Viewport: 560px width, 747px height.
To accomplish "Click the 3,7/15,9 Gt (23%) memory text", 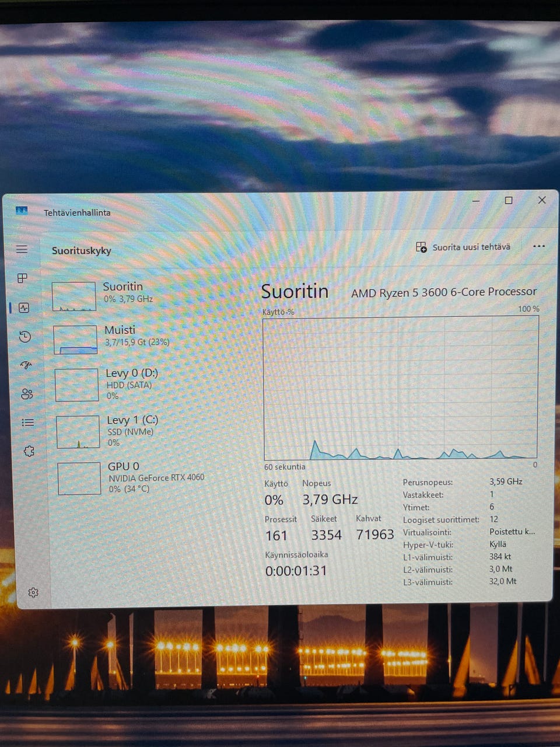I will pos(137,342).
